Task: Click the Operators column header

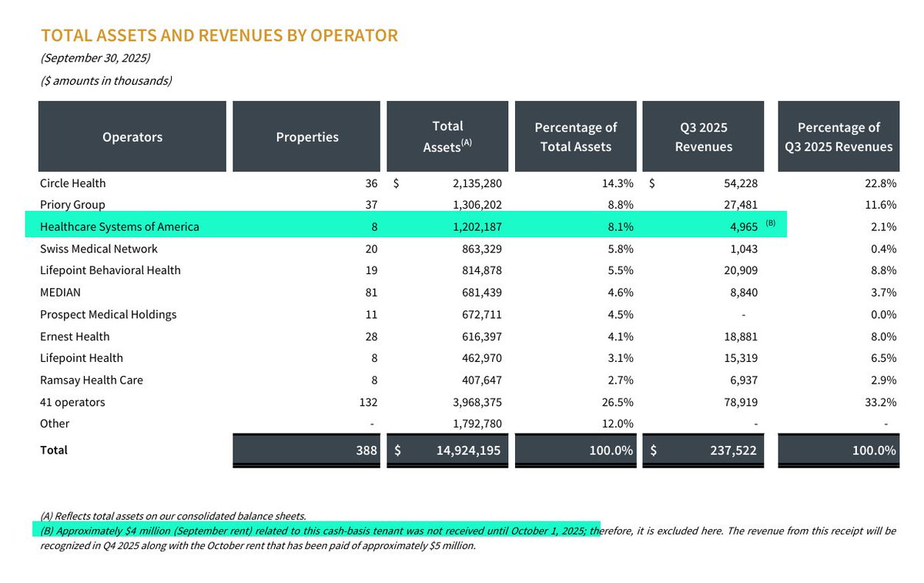Action: click(132, 136)
